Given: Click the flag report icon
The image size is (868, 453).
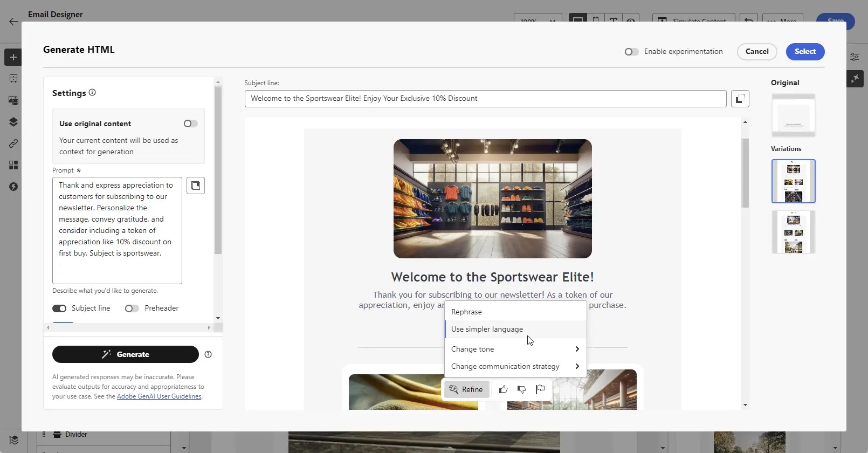Looking at the screenshot, I should 540,389.
